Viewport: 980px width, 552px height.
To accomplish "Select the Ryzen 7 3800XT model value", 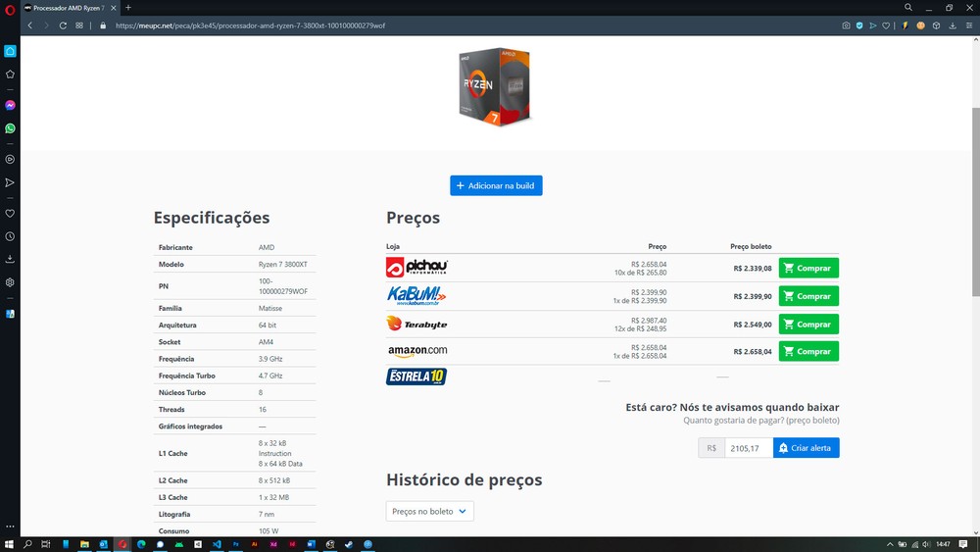I will click(283, 265).
